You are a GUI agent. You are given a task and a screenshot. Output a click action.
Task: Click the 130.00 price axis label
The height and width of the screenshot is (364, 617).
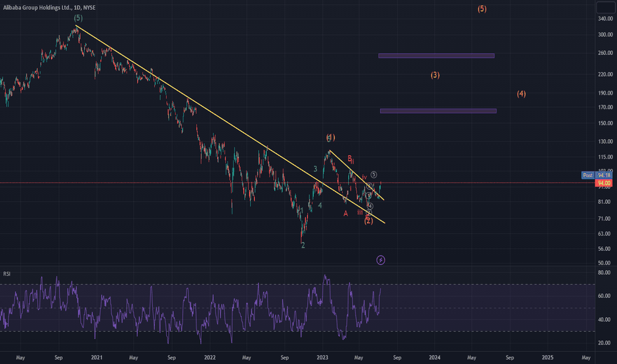605,141
